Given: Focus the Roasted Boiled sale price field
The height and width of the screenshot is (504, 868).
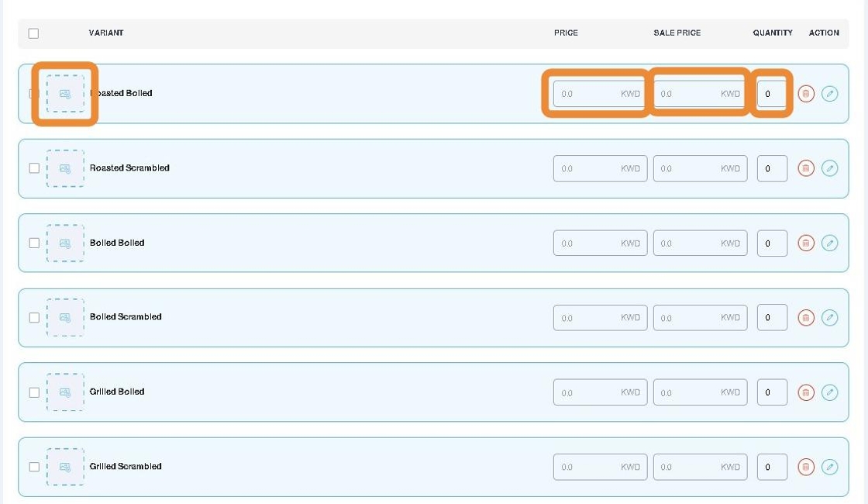Looking at the screenshot, I should click(x=701, y=94).
